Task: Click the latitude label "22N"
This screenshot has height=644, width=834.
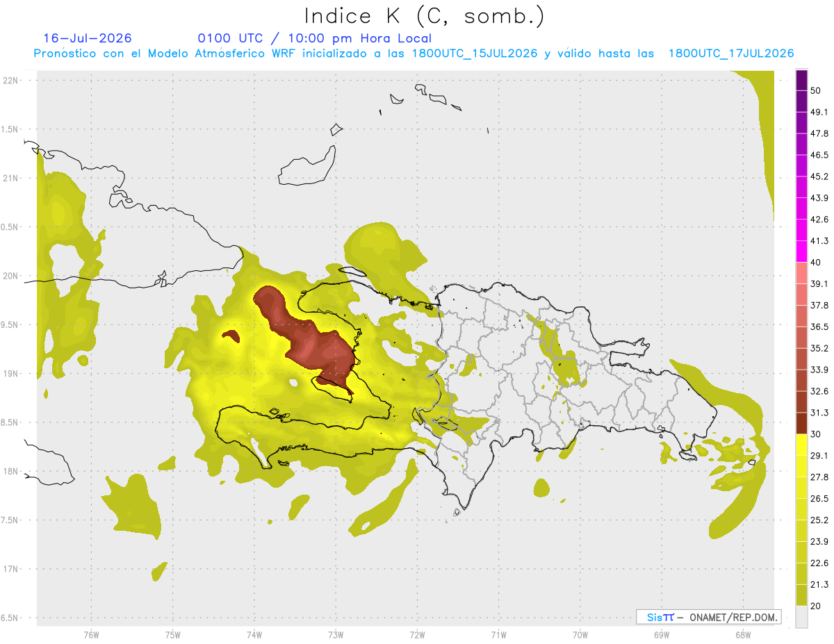Action: pyautogui.click(x=10, y=81)
